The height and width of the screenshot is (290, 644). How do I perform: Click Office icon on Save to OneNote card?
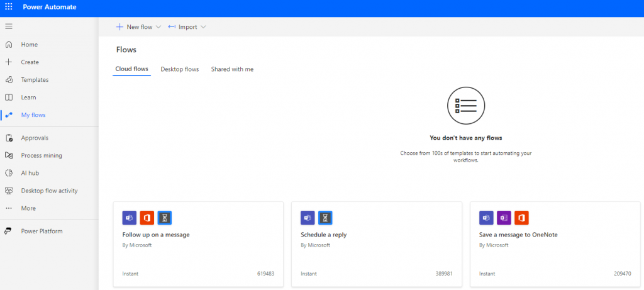click(521, 218)
